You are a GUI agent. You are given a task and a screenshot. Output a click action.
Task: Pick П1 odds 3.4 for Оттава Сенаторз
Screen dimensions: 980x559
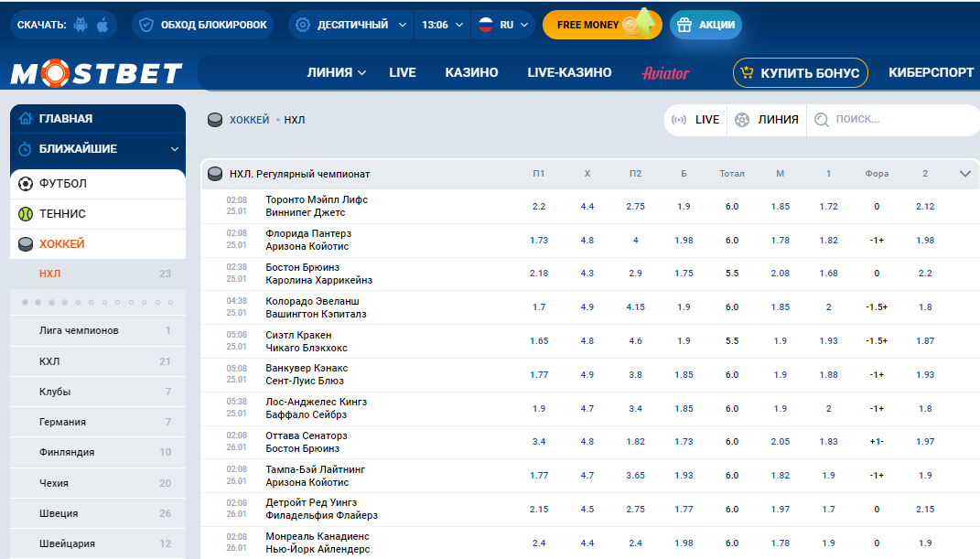tap(539, 442)
